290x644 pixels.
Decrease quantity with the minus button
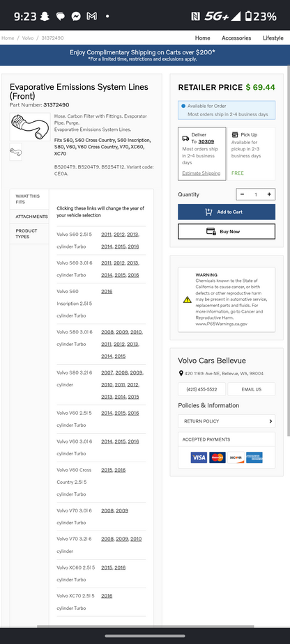point(243,194)
